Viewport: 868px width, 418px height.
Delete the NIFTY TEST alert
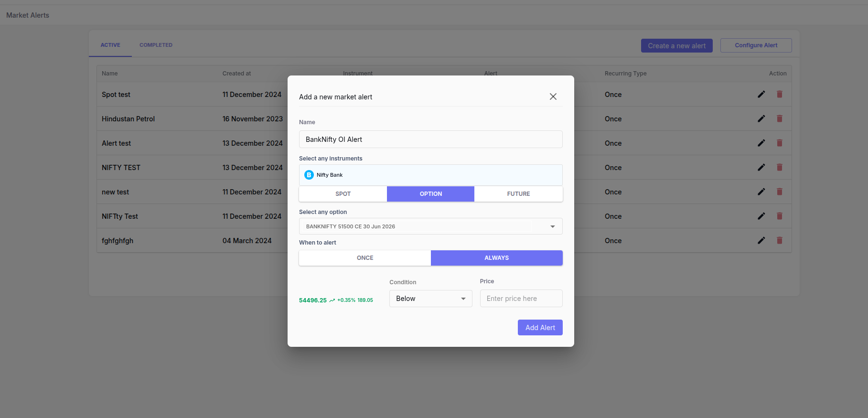coord(780,167)
